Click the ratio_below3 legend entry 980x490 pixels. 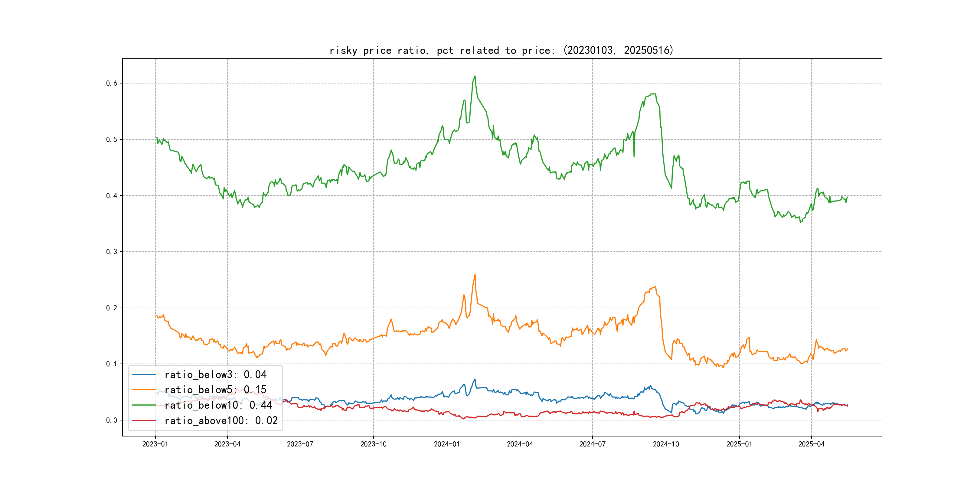pyautogui.click(x=215, y=375)
